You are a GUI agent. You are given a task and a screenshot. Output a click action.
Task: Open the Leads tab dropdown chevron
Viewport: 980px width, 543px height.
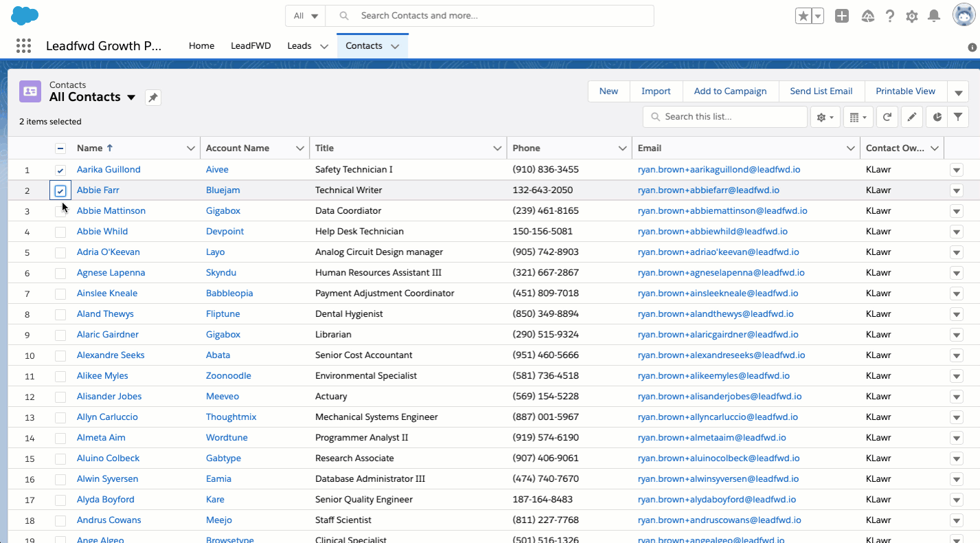tap(324, 46)
